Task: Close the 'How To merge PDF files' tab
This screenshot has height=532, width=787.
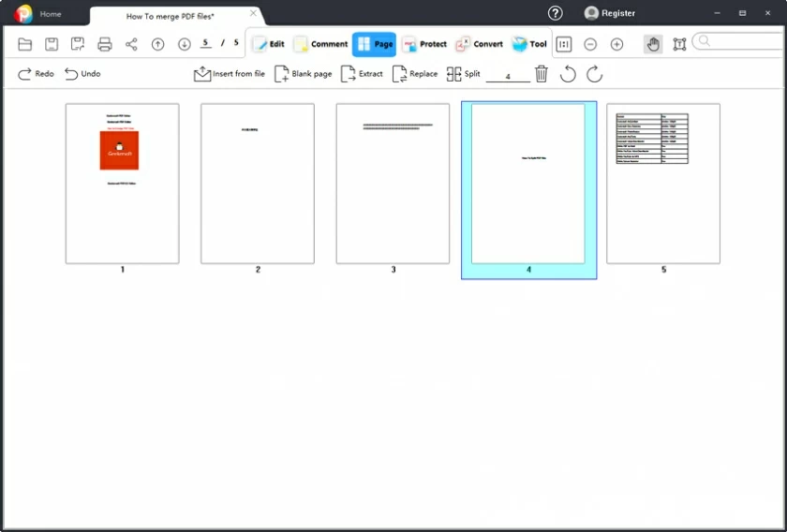Action: click(254, 13)
